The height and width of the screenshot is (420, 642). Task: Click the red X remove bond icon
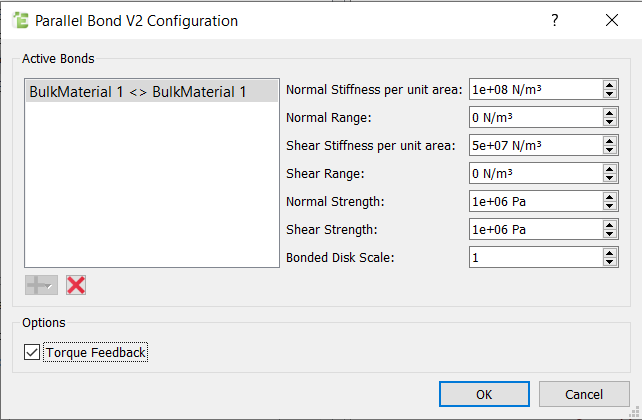pos(76,285)
